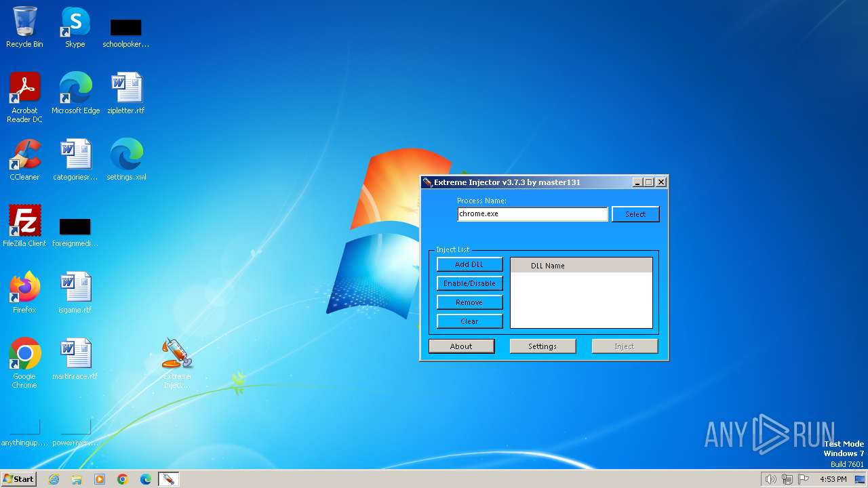Activate Extreme Injector taskbar button
This screenshot has height=488, width=868.
coord(168,479)
